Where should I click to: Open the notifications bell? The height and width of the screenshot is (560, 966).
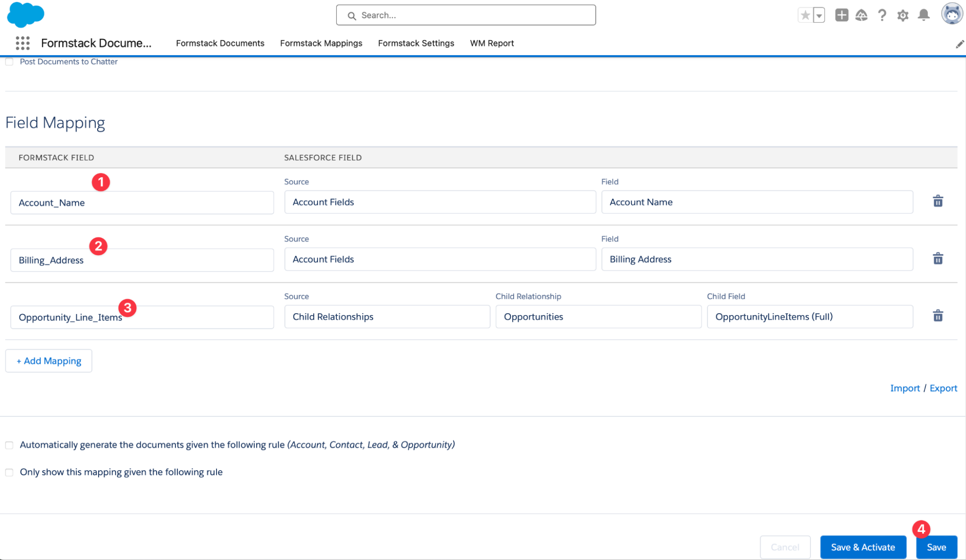click(x=923, y=15)
